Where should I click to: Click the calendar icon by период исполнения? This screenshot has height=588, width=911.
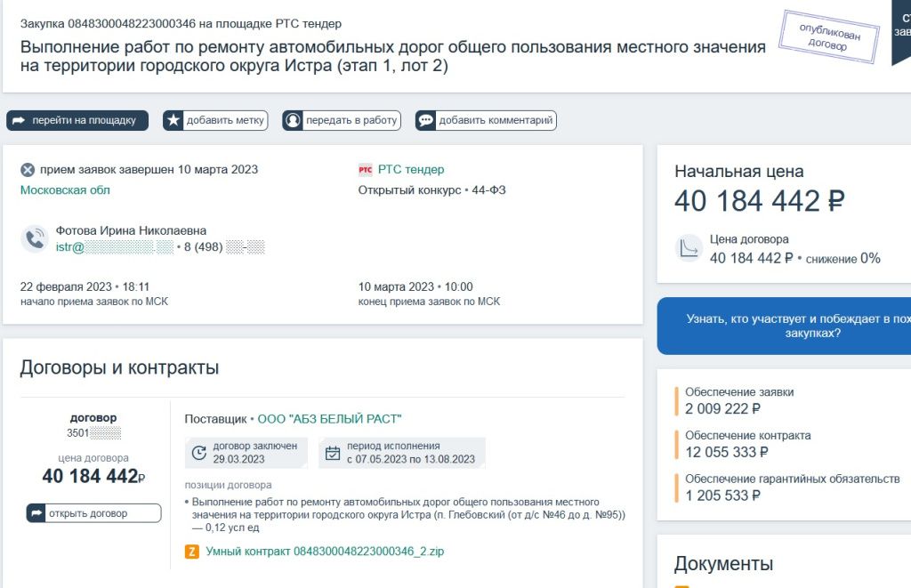click(333, 453)
